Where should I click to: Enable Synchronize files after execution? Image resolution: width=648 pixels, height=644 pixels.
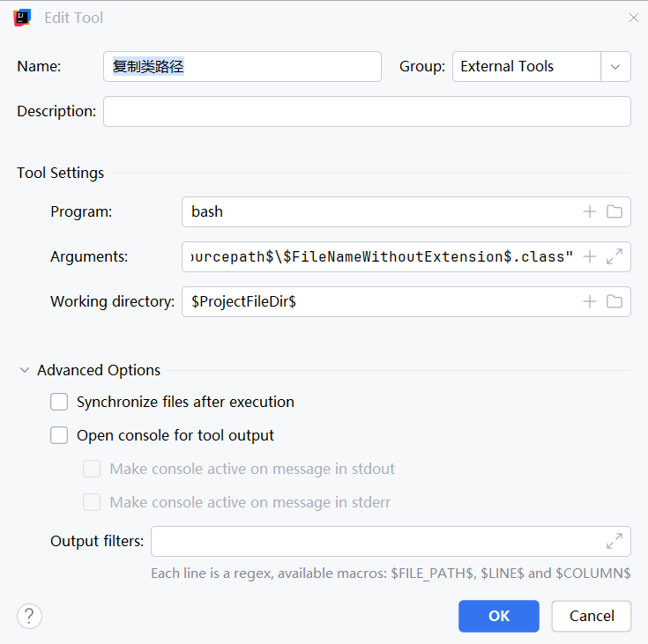click(x=59, y=402)
